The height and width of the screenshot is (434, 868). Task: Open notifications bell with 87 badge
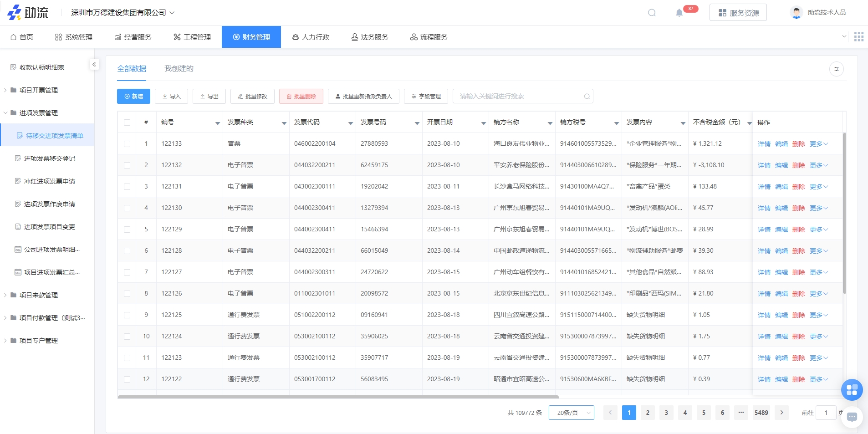click(679, 13)
